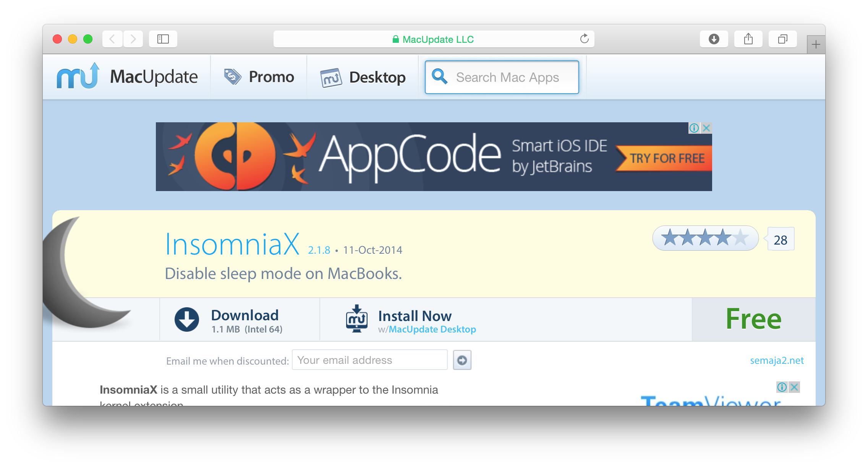Click the Install Now MacUpdate Desktop icon
This screenshot has height=467, width=868.
356,319
